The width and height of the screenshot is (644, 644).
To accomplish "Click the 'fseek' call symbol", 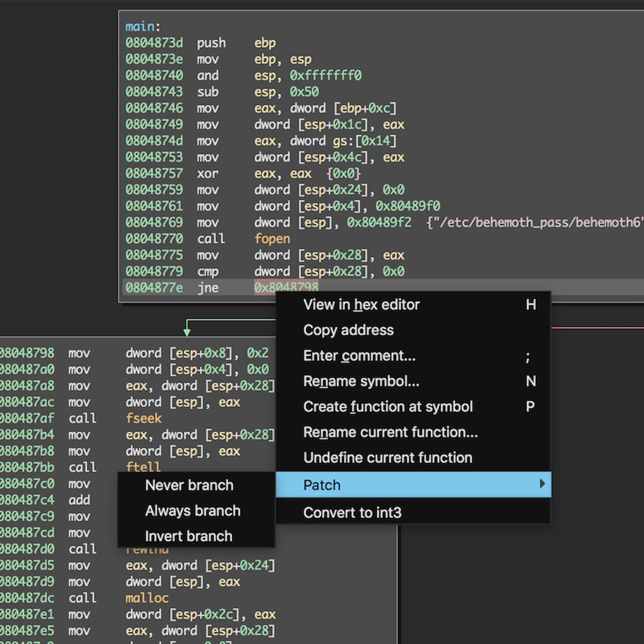I will pyautogui.click(x=143, y=418).
